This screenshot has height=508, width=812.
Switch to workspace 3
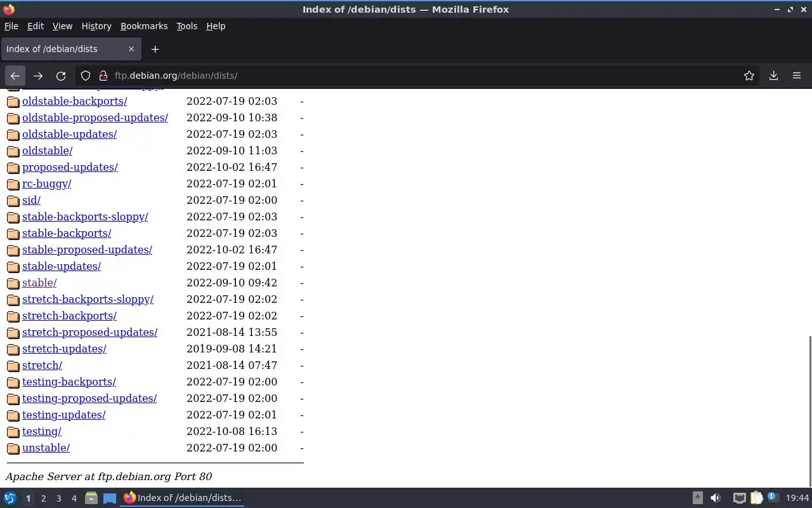click(x=58, y=498)
